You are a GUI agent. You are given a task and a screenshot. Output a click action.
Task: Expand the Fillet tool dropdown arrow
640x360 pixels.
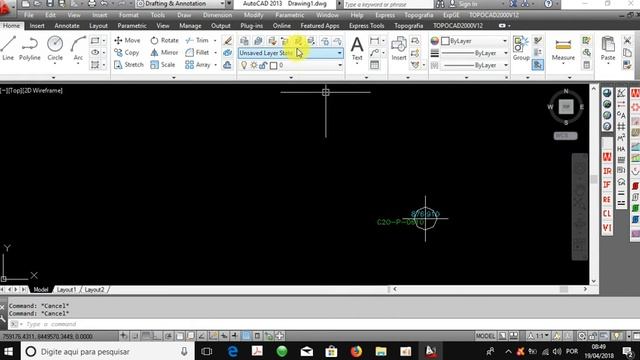pyautogui.click(x=216, y=52)
